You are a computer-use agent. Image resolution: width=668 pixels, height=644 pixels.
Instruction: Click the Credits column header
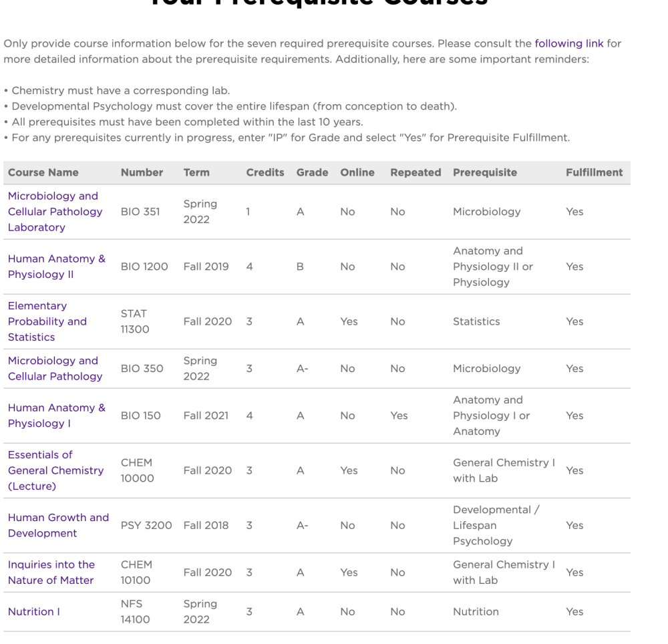pos(265,172)
